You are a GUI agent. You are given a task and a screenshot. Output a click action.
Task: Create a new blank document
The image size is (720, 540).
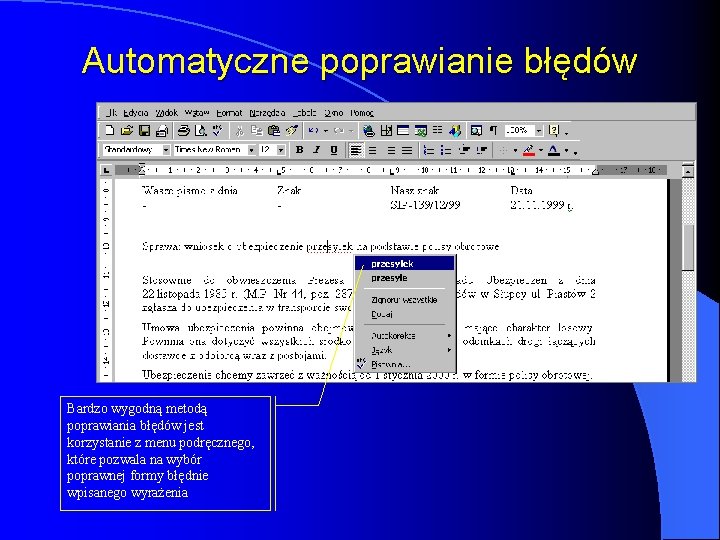pyautogui.click(x=109, y=131)
